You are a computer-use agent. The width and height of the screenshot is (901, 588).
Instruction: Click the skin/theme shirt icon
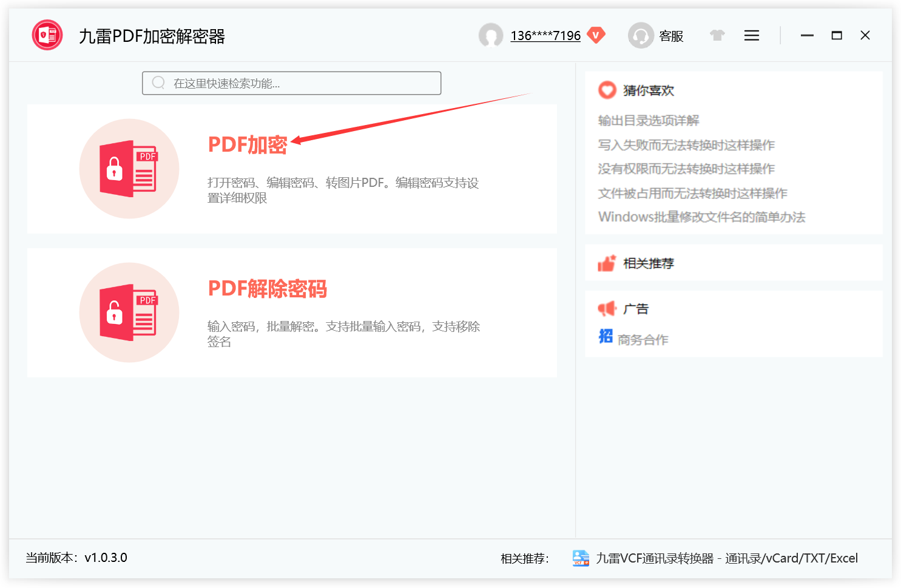coord(717,35)
